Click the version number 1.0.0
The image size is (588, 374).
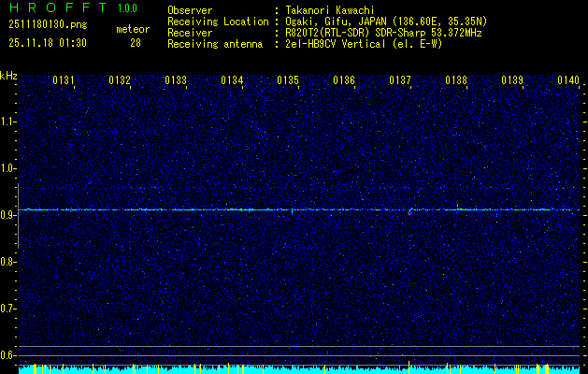127,8
